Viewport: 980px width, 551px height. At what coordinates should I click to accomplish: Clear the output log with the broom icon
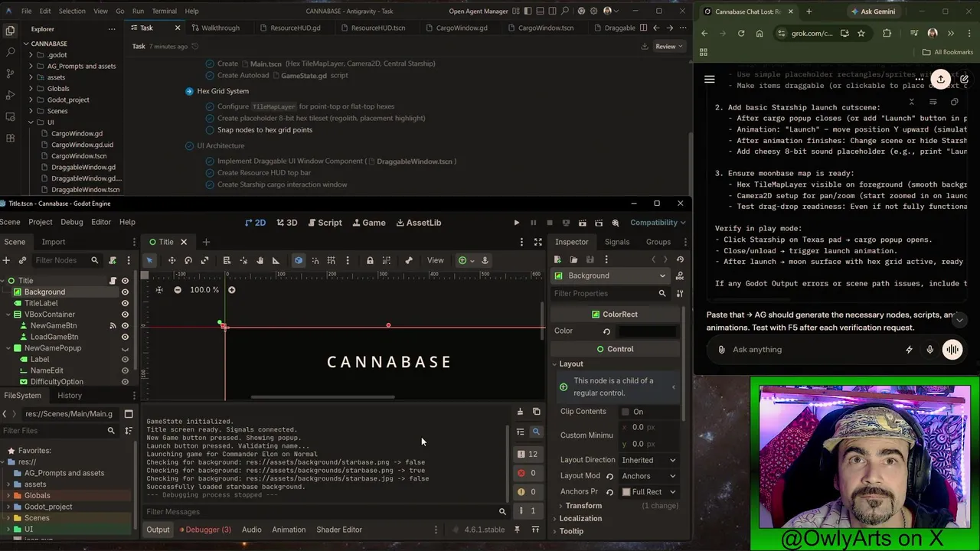[x=520, y=412]
